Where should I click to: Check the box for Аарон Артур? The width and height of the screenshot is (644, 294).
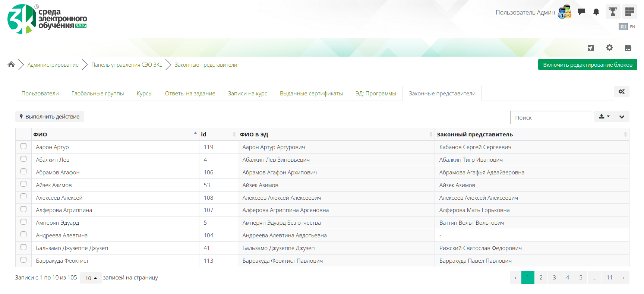[x=23, y=146]
